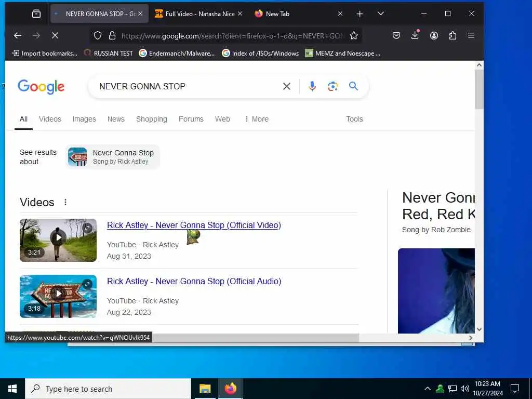
Task: Select the Images search filter
Action: 84,119
